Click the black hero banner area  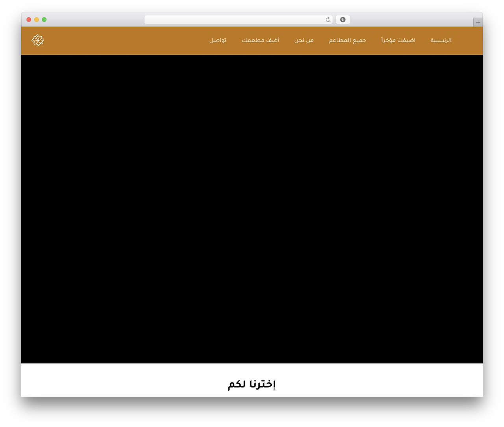point(252,209)
